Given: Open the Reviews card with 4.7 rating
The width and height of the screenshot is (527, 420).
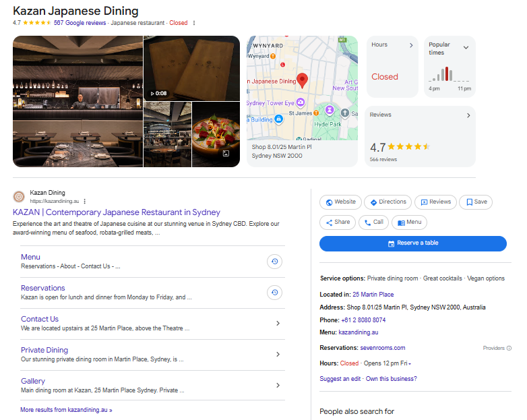Looking at the screenshot, I should (420, 136).
